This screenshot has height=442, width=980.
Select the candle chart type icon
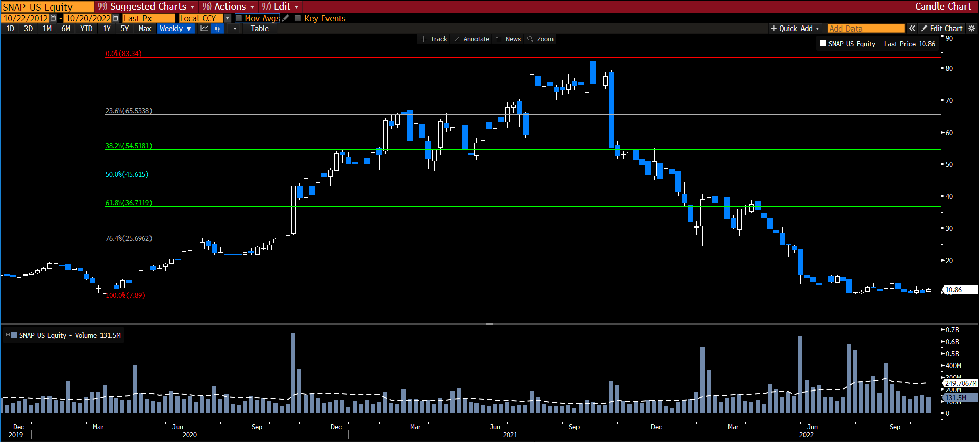click(x=217, y=29)
